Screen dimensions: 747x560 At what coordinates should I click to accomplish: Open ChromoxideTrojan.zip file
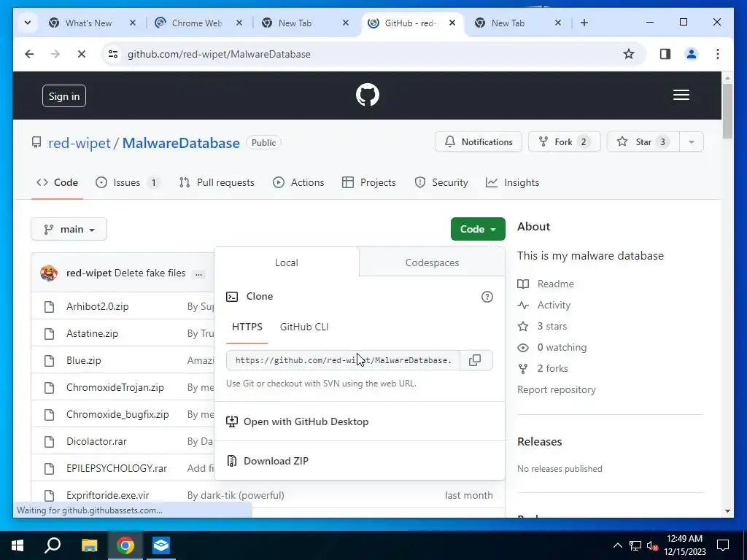tap(115, 388)
